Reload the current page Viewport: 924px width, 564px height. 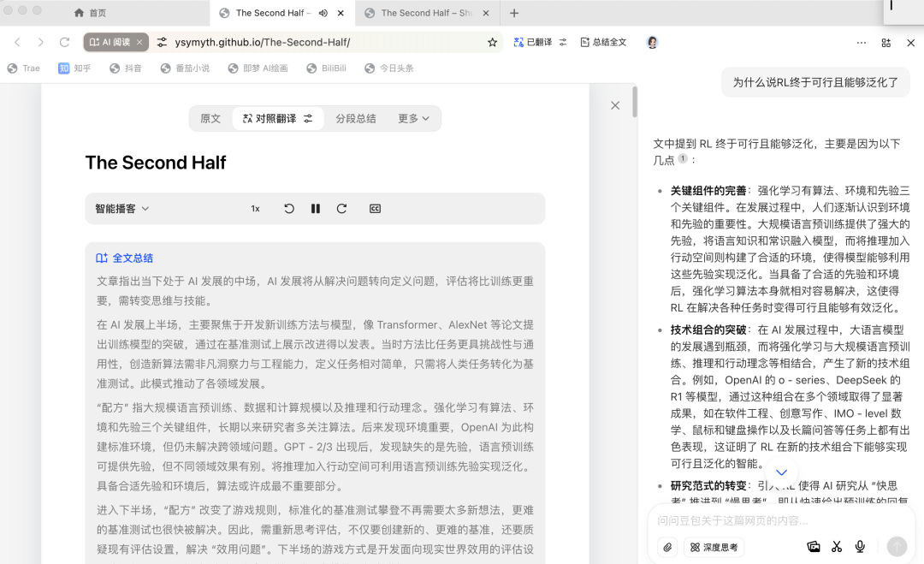tap(64, 42)
